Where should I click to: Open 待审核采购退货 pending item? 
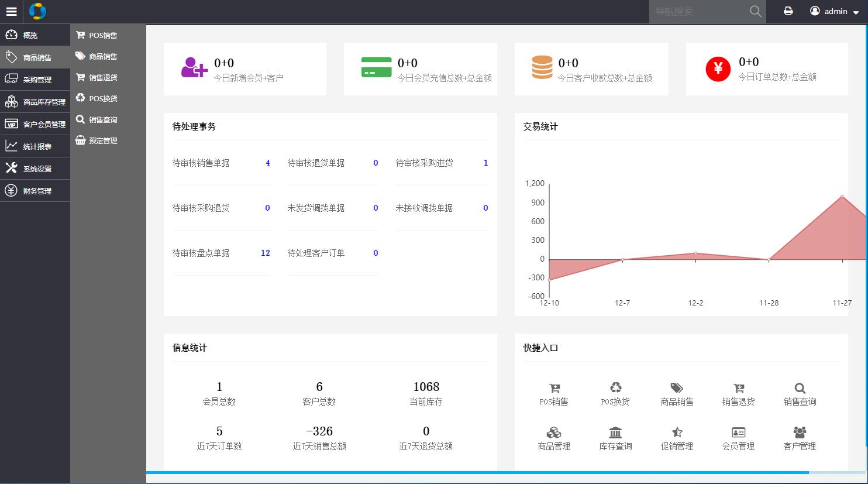[x=221, y=208]
